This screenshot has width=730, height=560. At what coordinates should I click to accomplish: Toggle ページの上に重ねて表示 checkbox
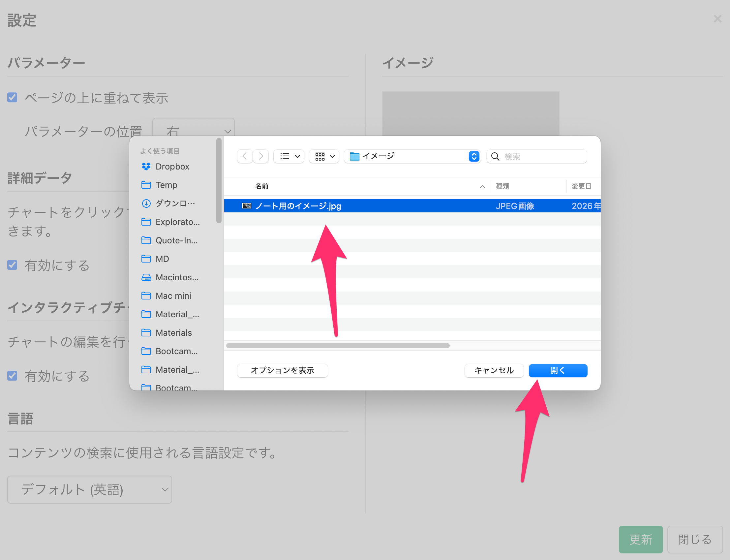coord(12,98)
